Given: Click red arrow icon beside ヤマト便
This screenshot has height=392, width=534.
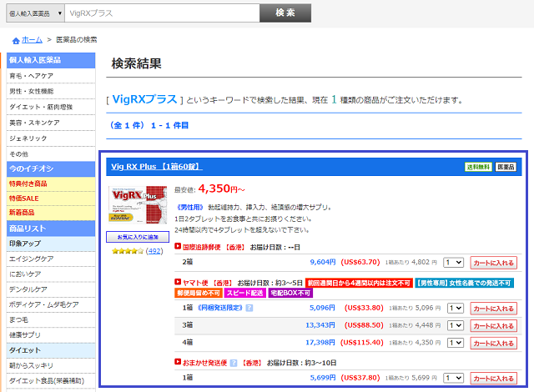Looking at the screenshot, I should click(x=178, y=282).
